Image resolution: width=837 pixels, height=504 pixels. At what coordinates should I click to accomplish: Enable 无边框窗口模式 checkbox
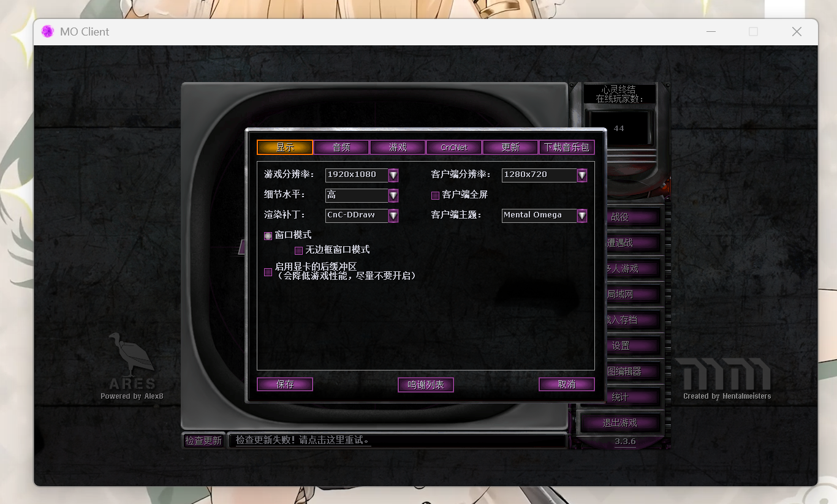click(298, 250)
